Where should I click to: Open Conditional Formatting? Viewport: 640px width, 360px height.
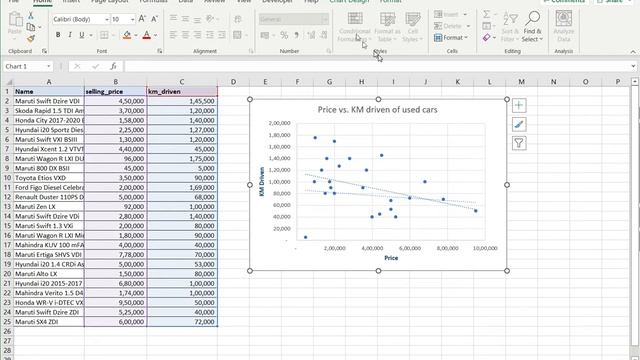pyautogui.click(x=354, y=27)
